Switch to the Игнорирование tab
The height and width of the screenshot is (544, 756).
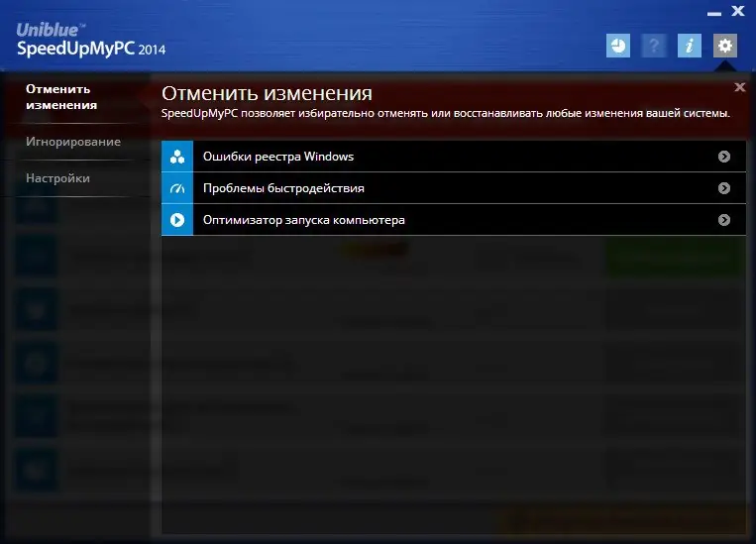point(73,142)
